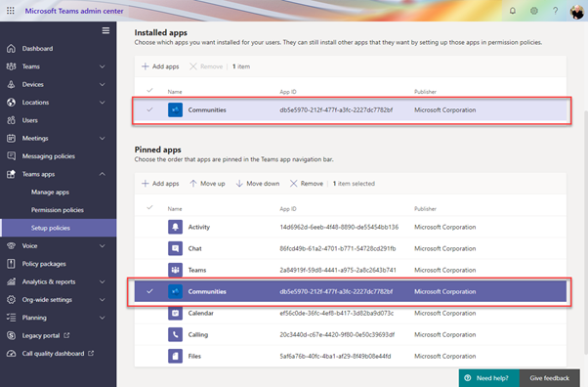Toggle check for installed Communities row

click(x=149, y=109)
